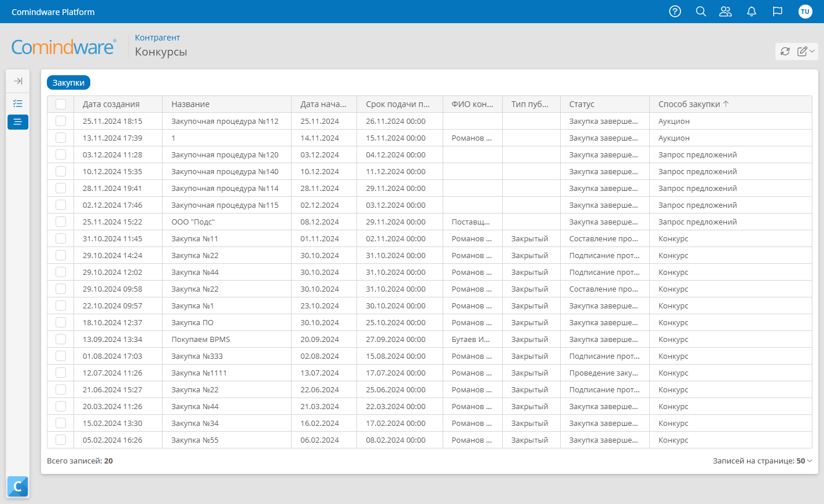Click Comindware Platform title in top bar
824x504 pixels.
(53, 12)
